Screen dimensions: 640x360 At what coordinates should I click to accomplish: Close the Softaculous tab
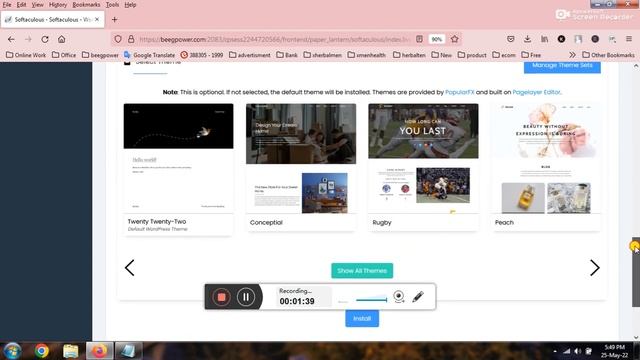click(97, 19)
